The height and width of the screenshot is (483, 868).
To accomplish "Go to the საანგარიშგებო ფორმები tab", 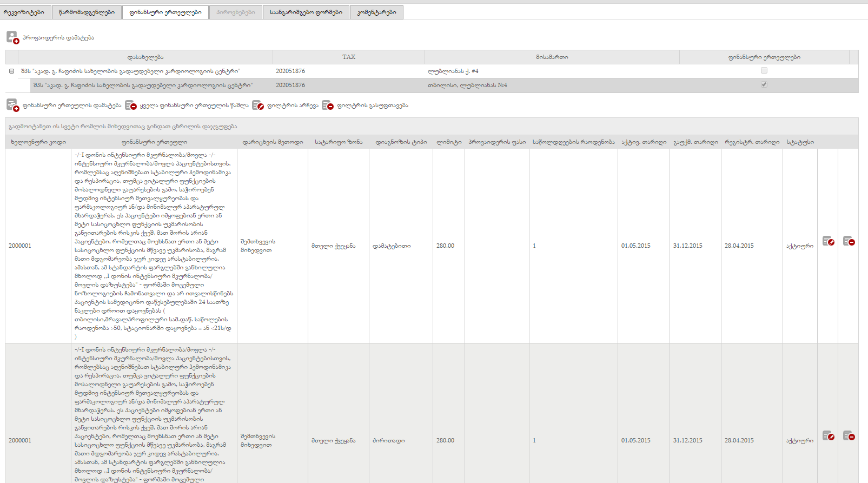I will (306, 12).
